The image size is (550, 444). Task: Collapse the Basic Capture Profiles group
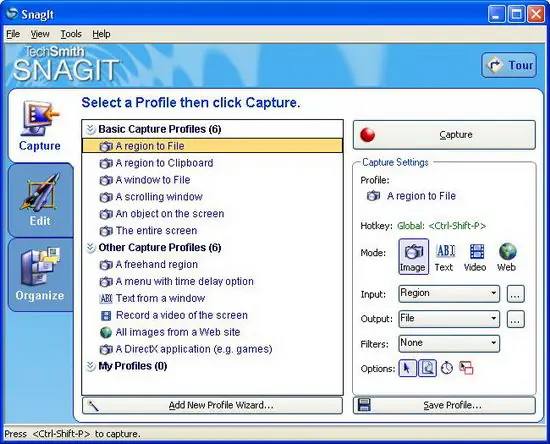90,129
